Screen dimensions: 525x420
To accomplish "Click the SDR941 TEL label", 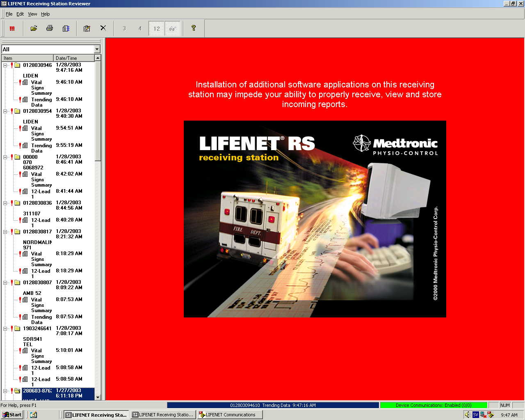I will click(x=32, y=342).
